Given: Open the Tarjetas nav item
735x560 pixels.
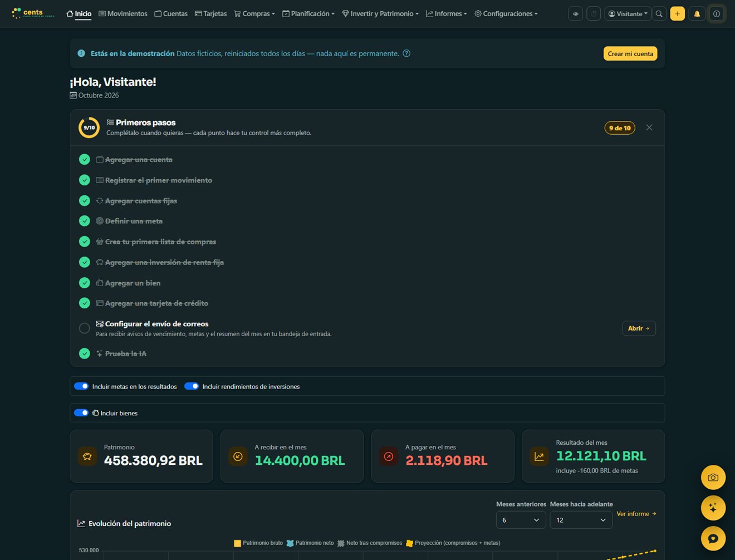Looking at the screenshot, I should coord(210,14).
